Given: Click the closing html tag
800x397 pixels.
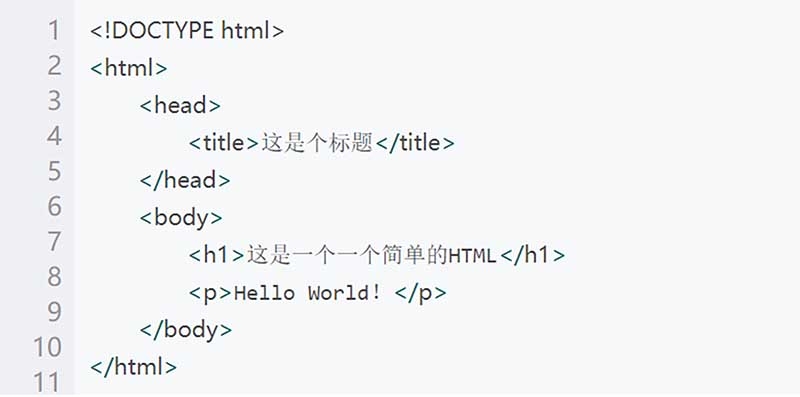Looking at the screenshot, I should (x=134, y=367).
